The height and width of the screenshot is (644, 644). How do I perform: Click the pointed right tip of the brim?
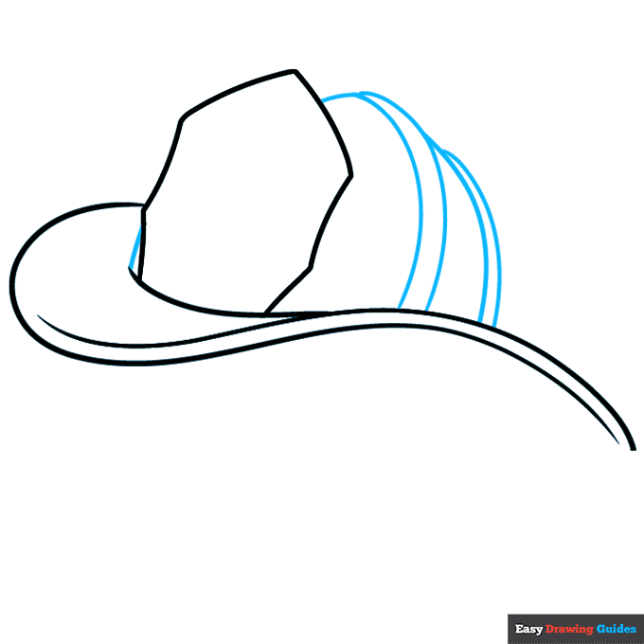[x=632, y=446]
